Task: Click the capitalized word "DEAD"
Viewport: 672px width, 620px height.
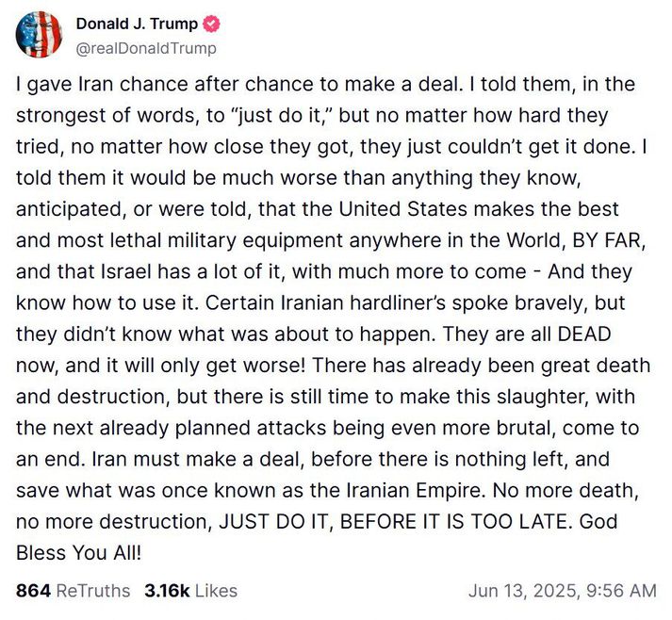Action: 583,334
